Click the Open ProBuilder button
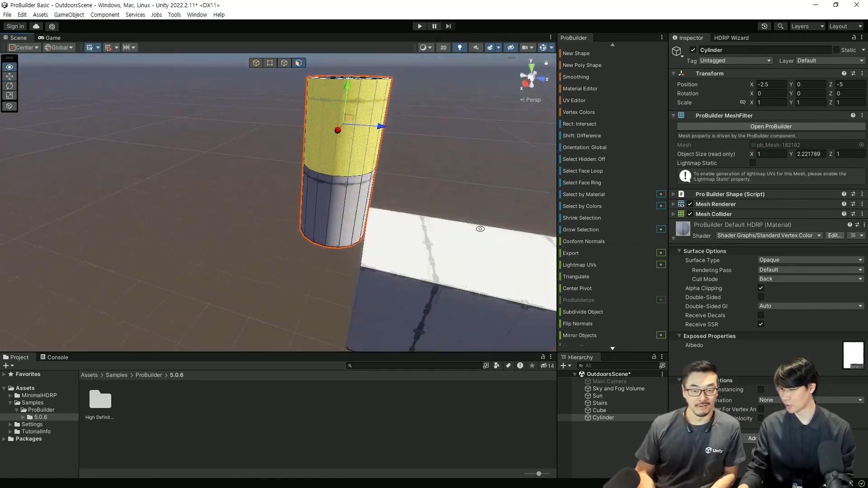 point(771,127)
